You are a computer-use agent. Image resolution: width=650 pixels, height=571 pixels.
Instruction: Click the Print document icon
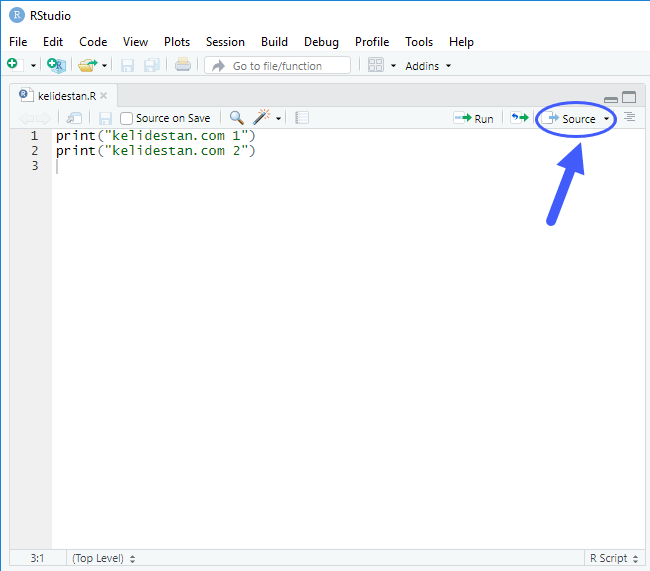point(182,65)
